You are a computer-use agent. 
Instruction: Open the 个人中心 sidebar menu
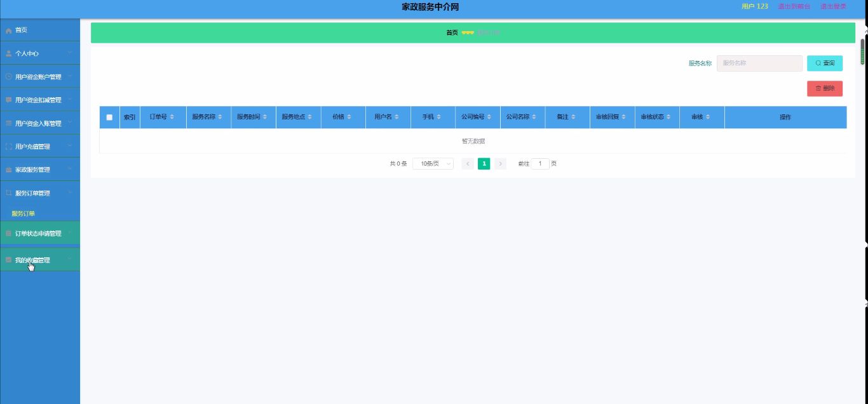tap(40, 53)
